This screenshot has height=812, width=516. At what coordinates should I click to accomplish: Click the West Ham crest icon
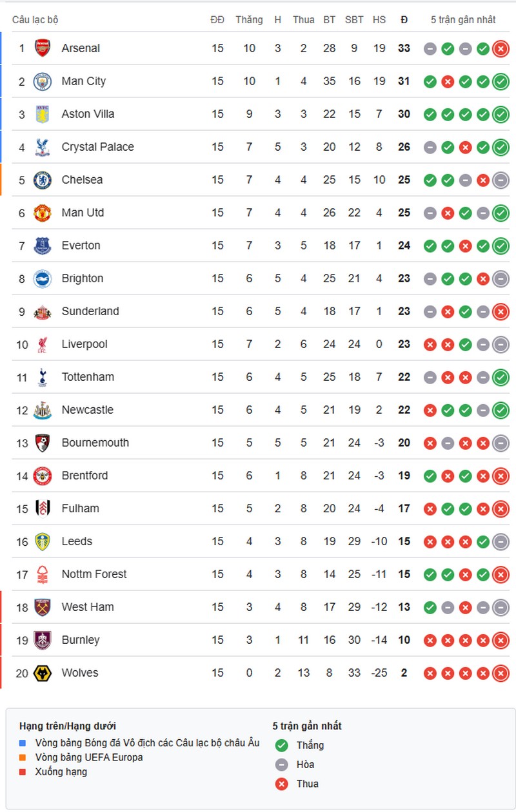click(43, 607)
